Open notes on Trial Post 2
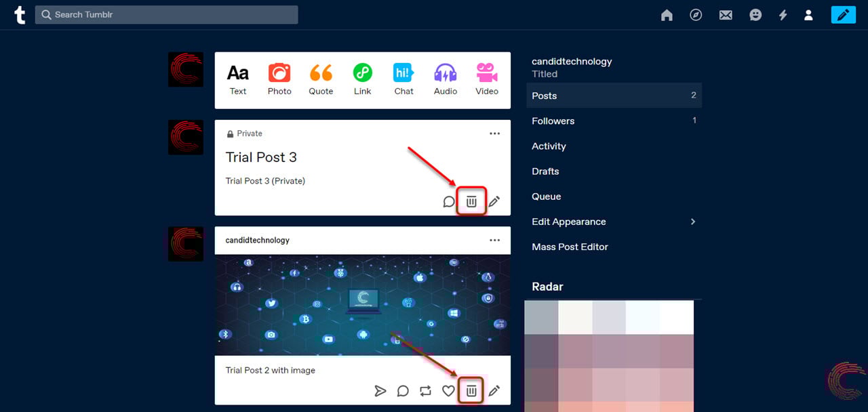This screenshot has width=868, height=412. tap(403, 390)
